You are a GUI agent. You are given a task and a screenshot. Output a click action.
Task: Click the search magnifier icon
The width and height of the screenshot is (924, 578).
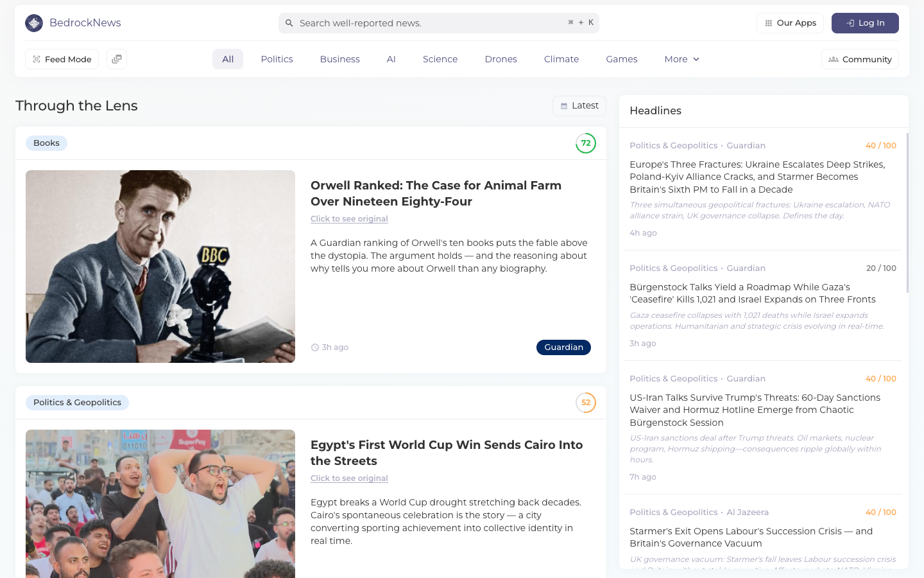[x=289, y=23]
